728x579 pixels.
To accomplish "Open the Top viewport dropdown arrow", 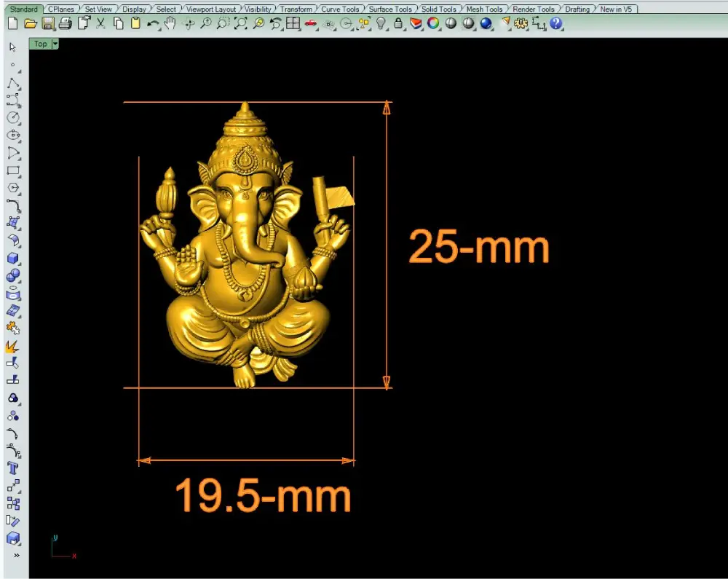I will 55,44.
